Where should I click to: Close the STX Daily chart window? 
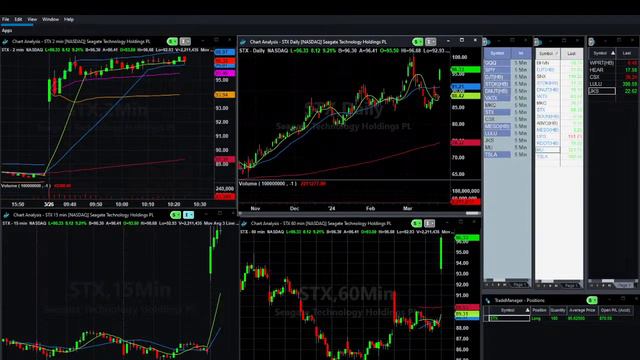tap(475, 40)
